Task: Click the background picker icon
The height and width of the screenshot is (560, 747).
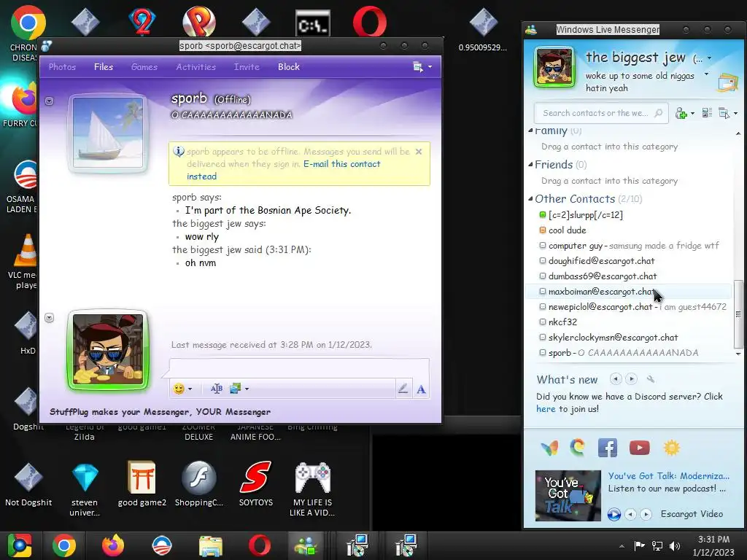Action: click(x=235, y=389)
